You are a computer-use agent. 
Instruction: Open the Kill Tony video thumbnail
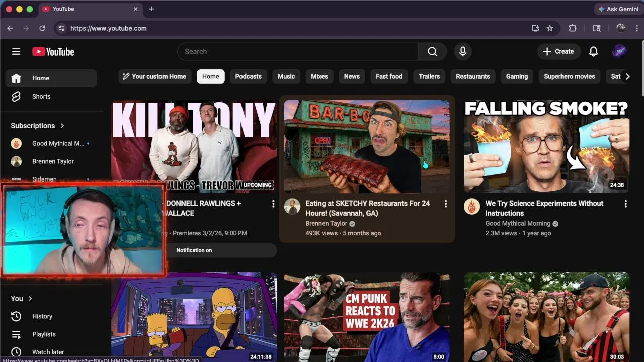coord(194,146)
